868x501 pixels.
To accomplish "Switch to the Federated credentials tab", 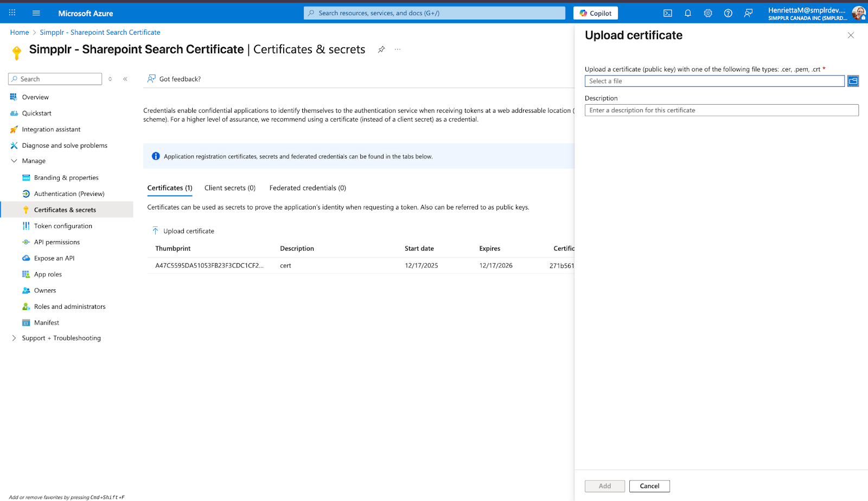I will pos(308,188).
